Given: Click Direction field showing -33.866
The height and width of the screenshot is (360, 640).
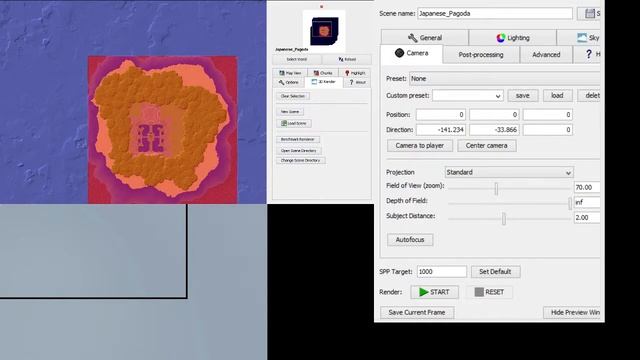Looking at the screenshot, I should [x=494, y=130].
